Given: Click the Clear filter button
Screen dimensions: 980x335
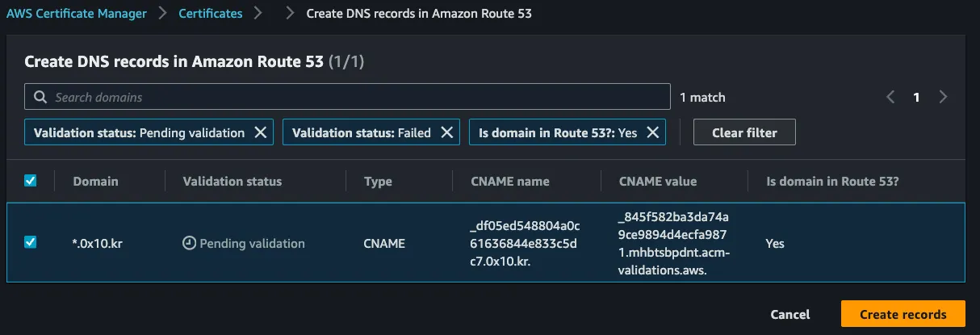Looking at the screenshot, I should 744,132.
